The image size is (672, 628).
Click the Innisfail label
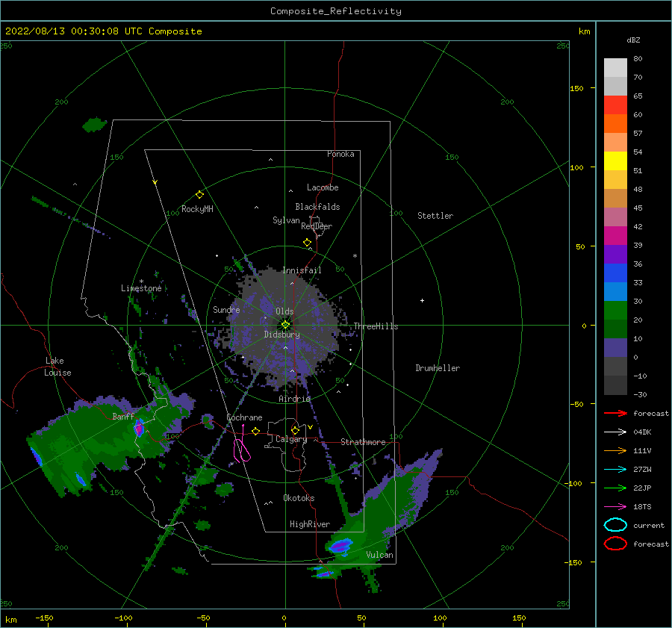coord(302,270)
